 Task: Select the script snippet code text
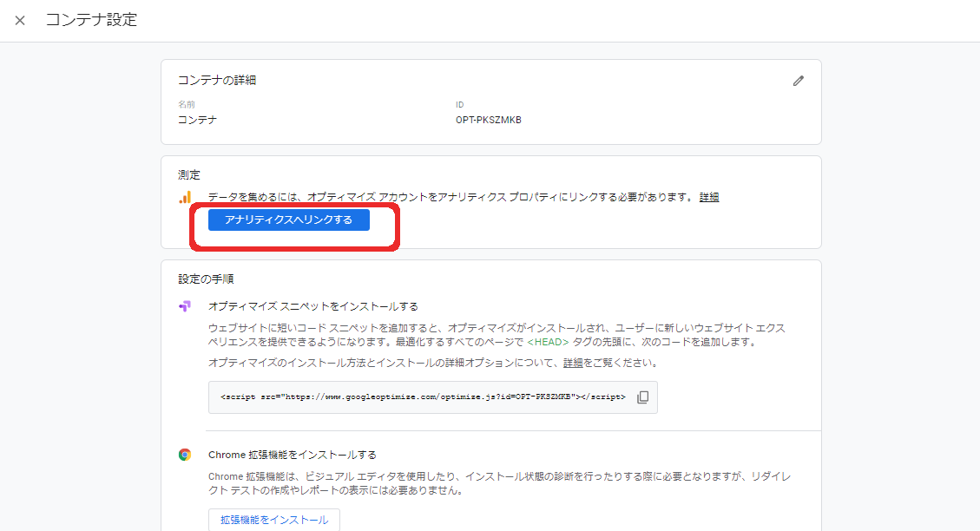(x=423, y=397)
